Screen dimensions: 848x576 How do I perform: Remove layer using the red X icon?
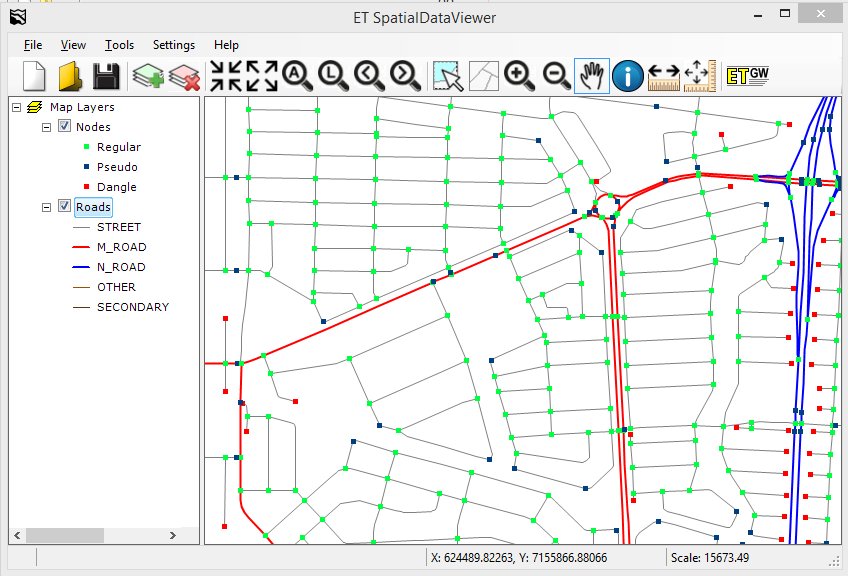tap(184, 77)
